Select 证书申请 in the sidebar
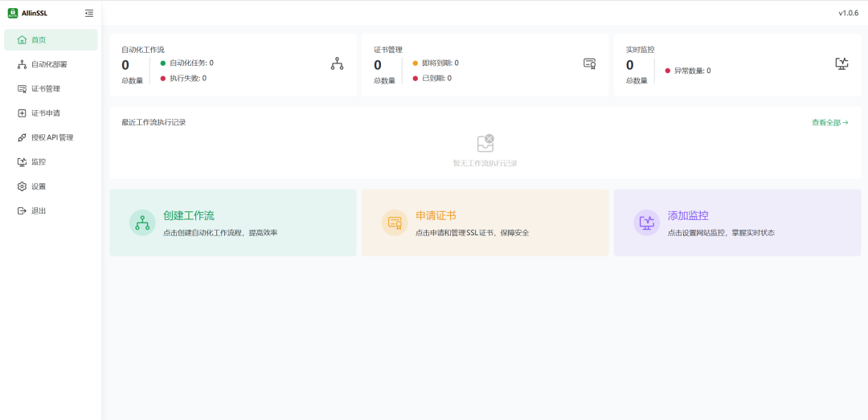The image size is (868, 420). [x=51, y=113]
